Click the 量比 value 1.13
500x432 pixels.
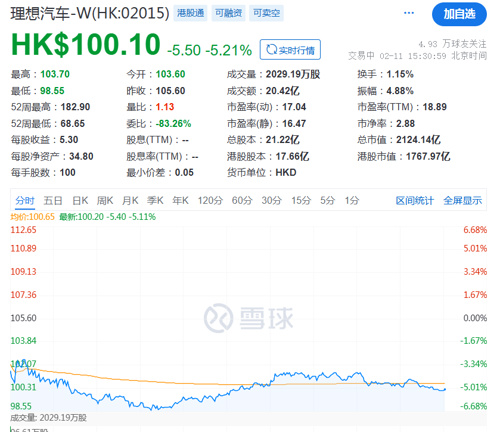point(165,107)
